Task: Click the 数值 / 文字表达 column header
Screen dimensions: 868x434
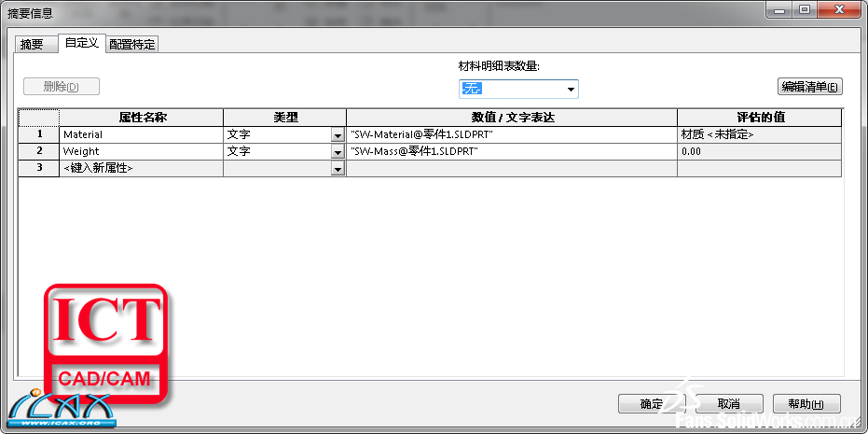Action: coord(512,118)
